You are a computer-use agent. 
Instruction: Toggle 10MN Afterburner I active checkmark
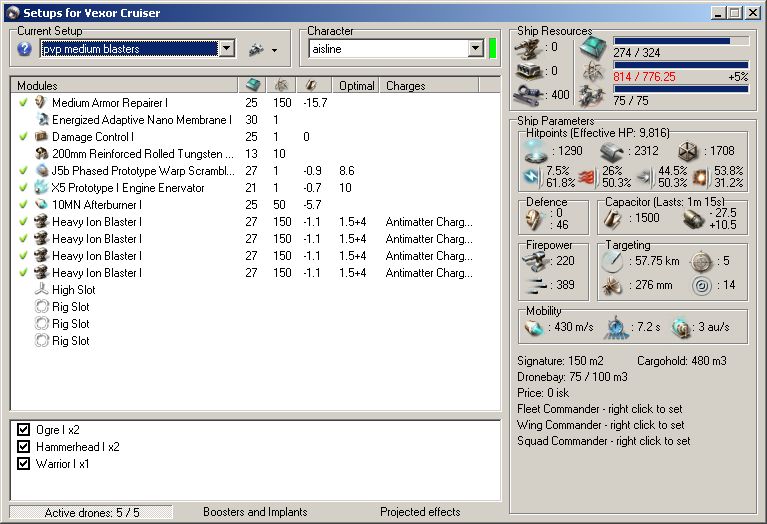point(23,205)
